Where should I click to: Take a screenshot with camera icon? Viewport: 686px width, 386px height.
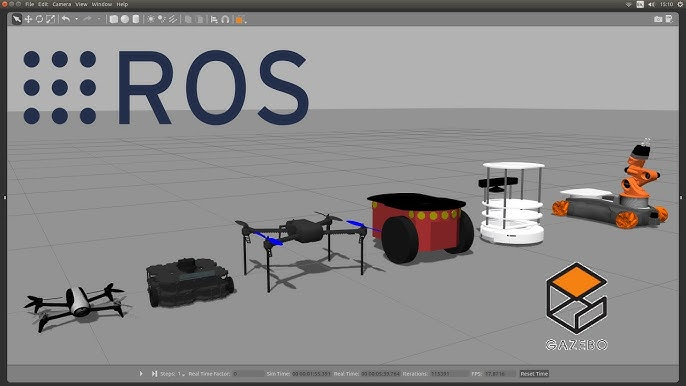pyautogui.click(x=658, y=19)
